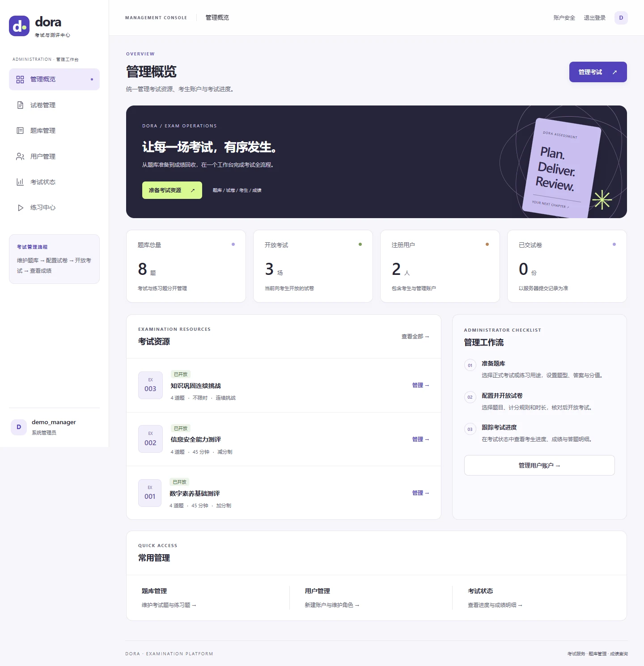Open 题库管理 sidebar menu item
The width and height of the screenshot is (644, 666).
54,131
